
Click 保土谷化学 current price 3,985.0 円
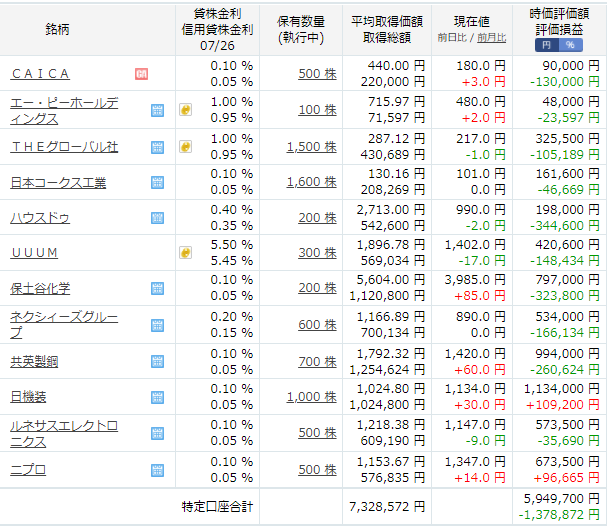[475, 280]
